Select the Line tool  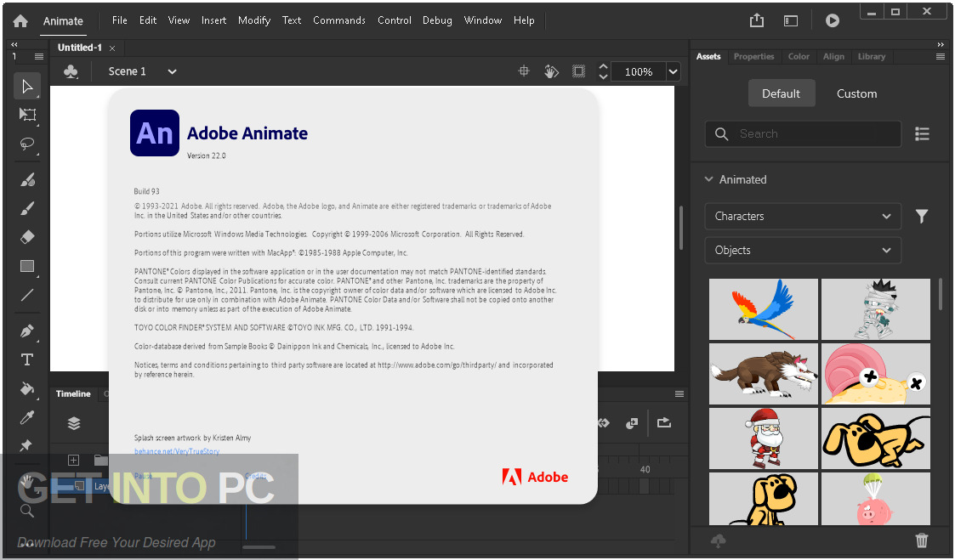[27, 295]
